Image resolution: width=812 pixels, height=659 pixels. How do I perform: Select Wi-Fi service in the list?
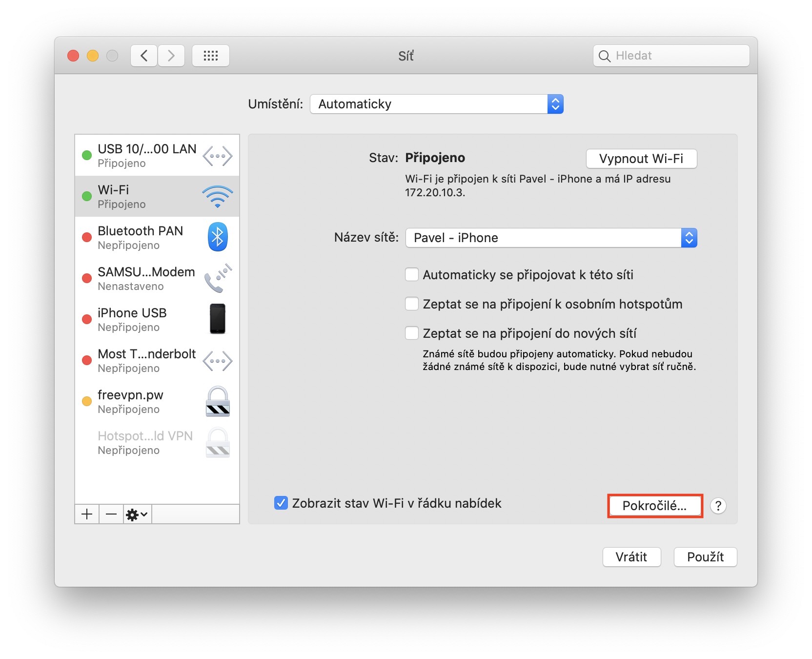tap(157, 196)
